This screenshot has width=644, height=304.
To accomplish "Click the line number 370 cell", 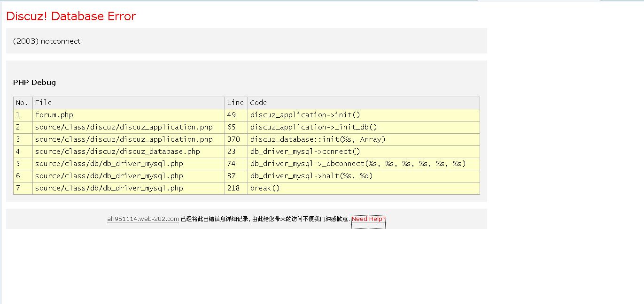I will click(x=236, y=139).
